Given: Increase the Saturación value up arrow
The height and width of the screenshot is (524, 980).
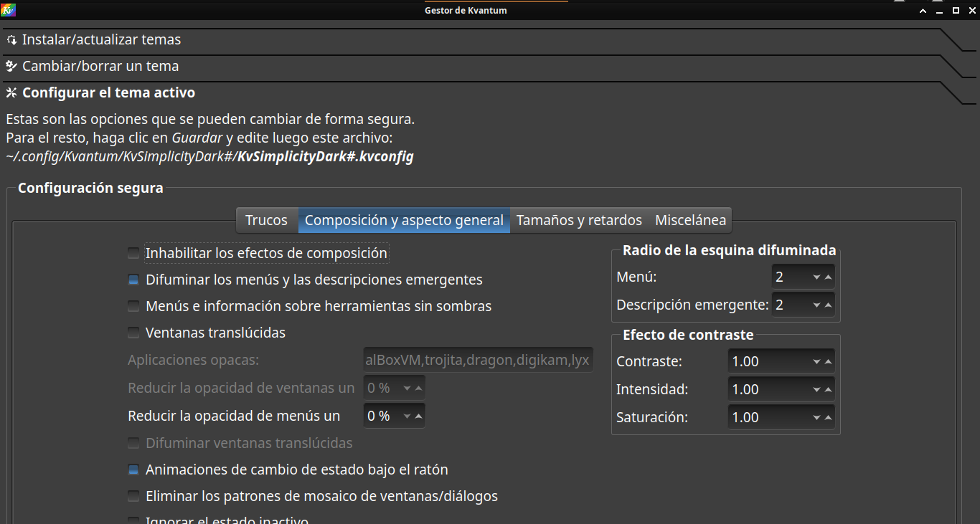Looking at the screenshot, I should (828, 417).
